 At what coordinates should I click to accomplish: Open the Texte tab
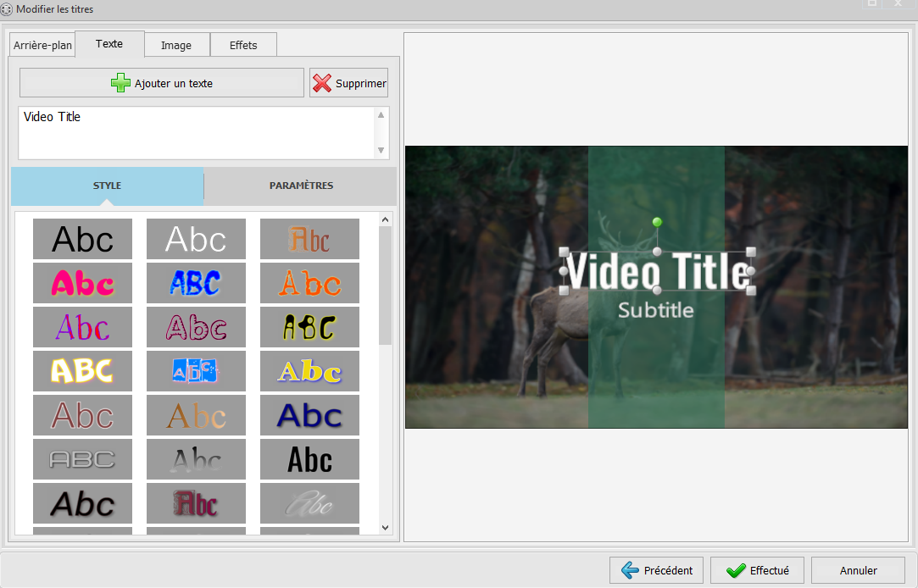109,44
